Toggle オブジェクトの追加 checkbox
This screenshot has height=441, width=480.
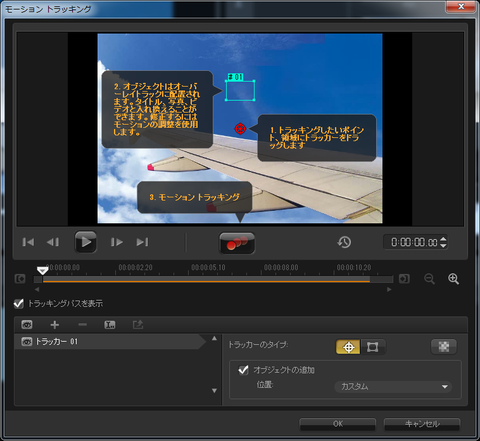coord(243,370)
